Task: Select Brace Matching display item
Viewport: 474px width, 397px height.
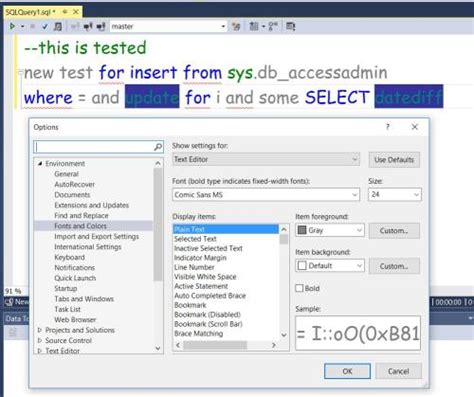Action: tap(198, 333)
